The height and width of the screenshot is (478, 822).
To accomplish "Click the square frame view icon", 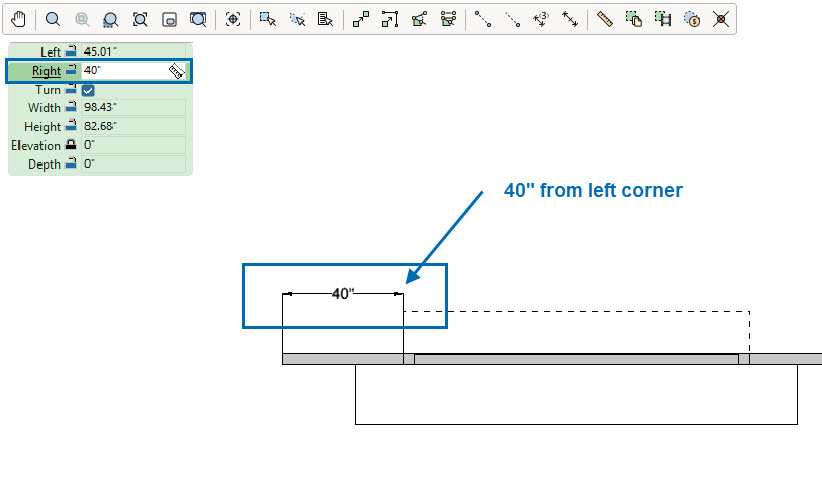I will (x=169, y=20).
